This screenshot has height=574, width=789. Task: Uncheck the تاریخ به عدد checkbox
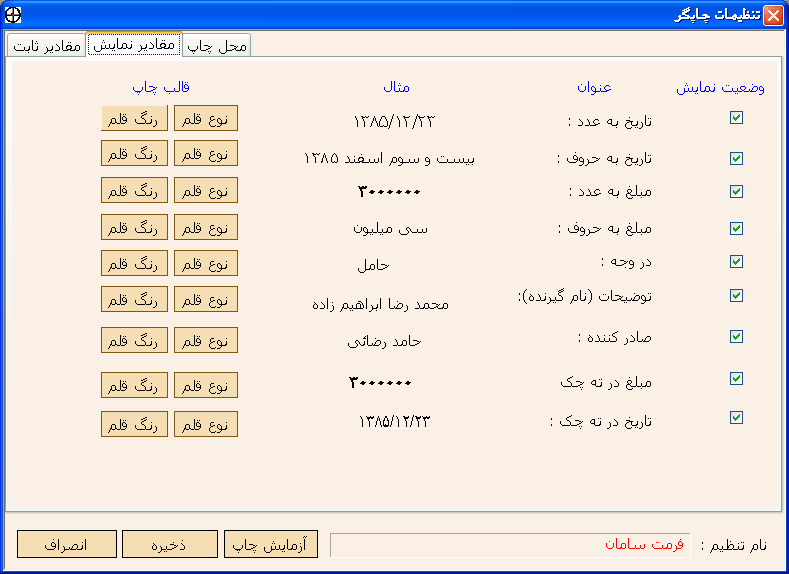tap(737, 117)
